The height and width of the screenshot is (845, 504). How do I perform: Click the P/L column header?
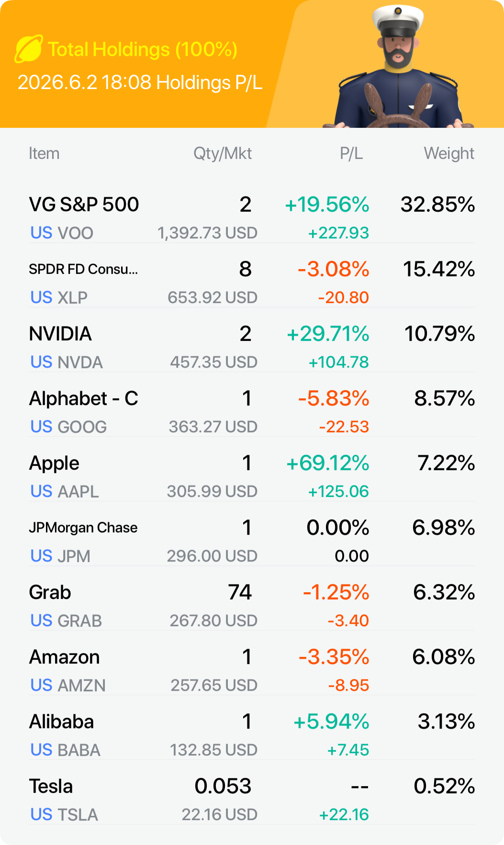pos(351,154)
